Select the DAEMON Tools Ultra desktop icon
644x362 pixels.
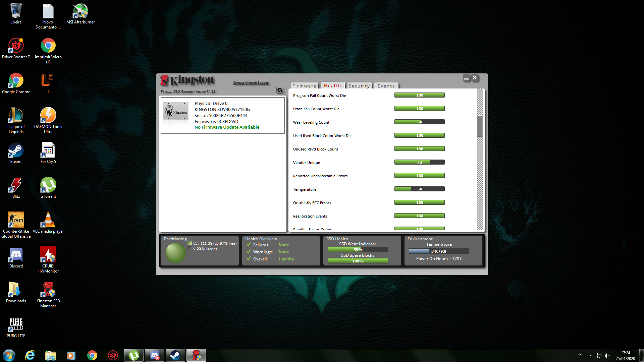[48, 121]
